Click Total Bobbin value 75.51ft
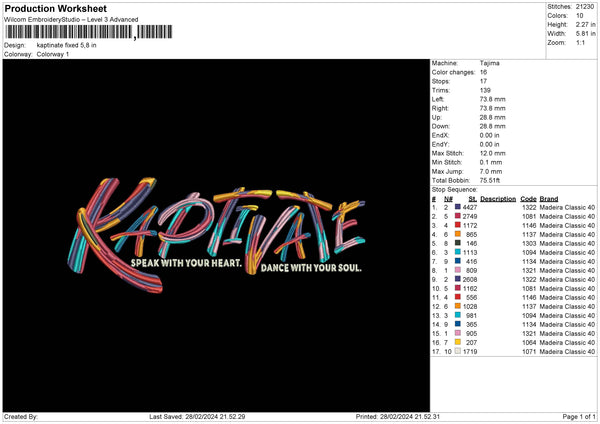The width and height of the screenshot is (600, 424). 490,180
